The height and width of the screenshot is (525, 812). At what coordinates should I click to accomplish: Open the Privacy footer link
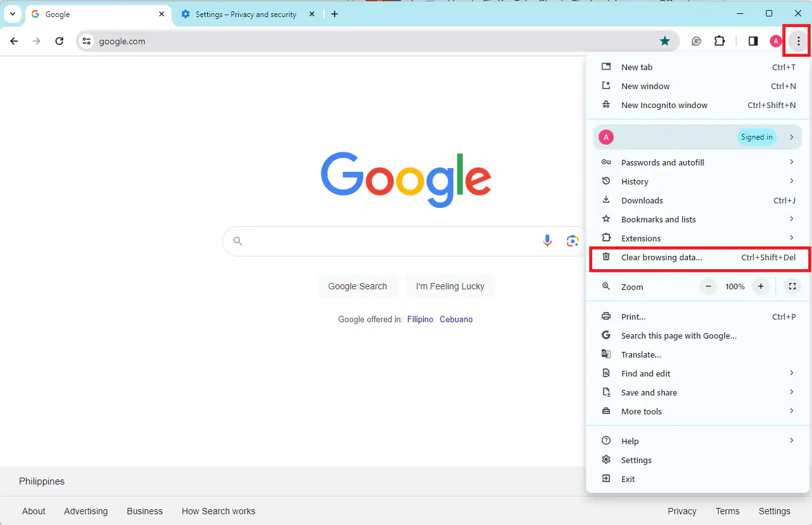(682, 511)
